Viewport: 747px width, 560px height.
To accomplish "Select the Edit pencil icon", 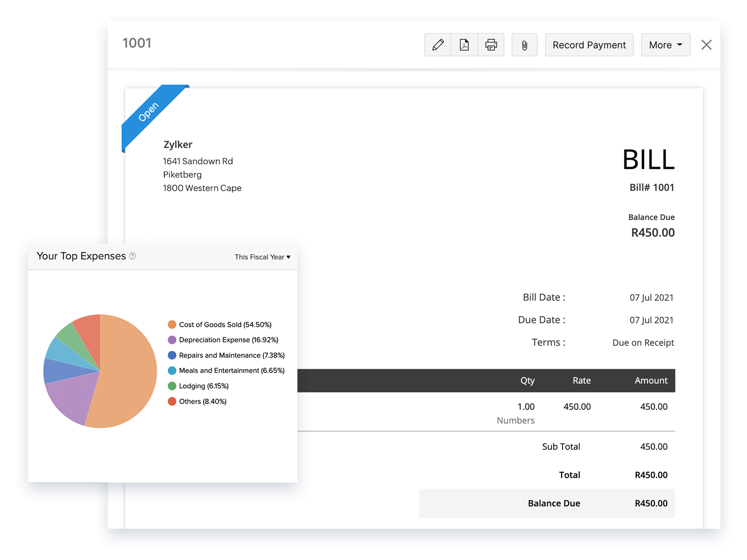I will [x=437, y=45].
